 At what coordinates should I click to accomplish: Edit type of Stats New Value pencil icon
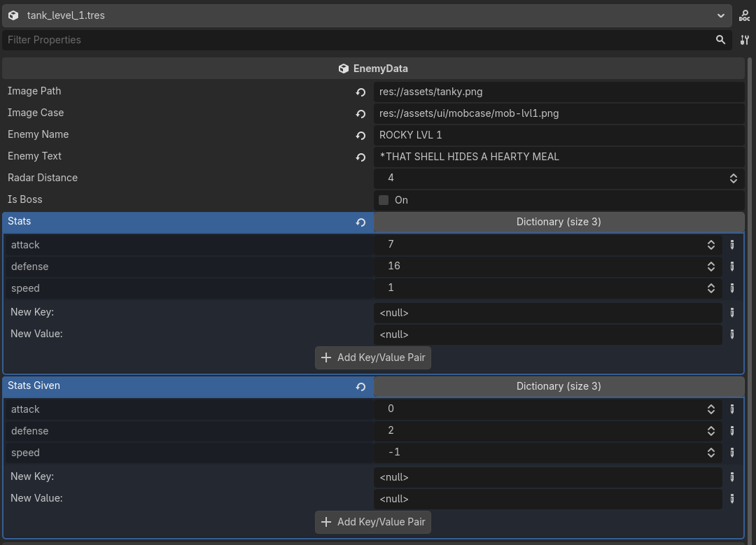(732, 334)
